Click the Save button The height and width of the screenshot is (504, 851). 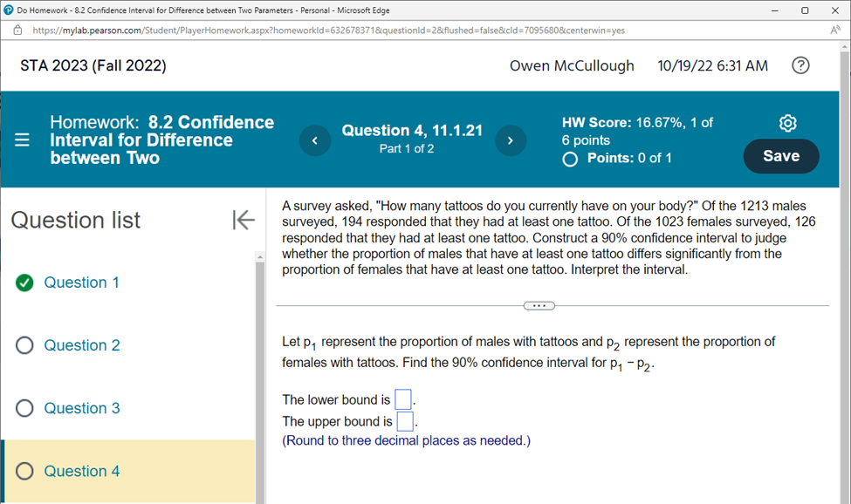point(780,156)
